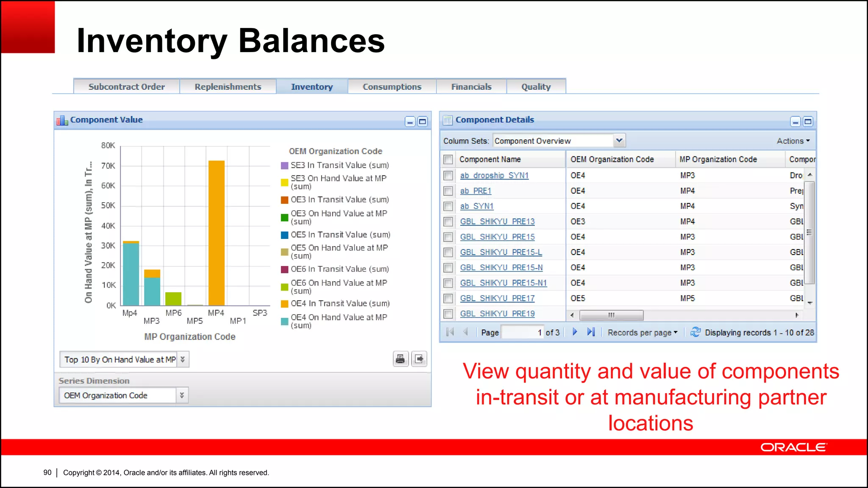Open the GBL_SHIKYU_PRE13 component link
Screen dimensions: 868x488
coord(498,222)
